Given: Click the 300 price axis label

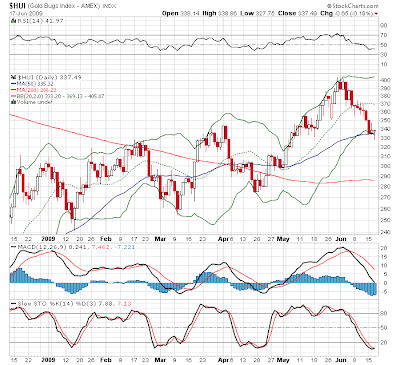Looking at the screenshot, I should click(385, 166).
